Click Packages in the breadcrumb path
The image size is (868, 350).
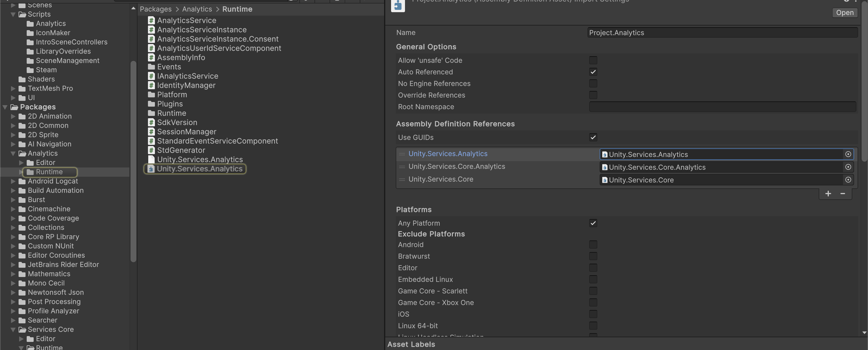(155, 9)
